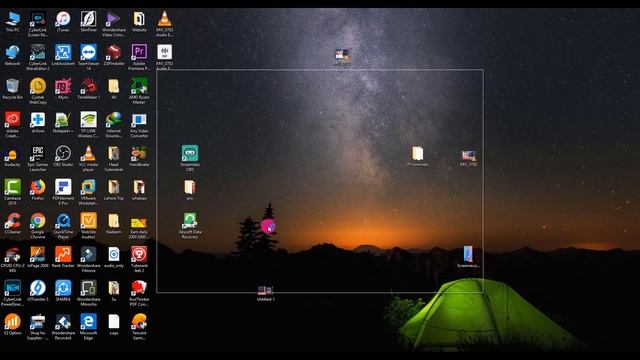Open Google Chrome shortcut

coord(38,226)
